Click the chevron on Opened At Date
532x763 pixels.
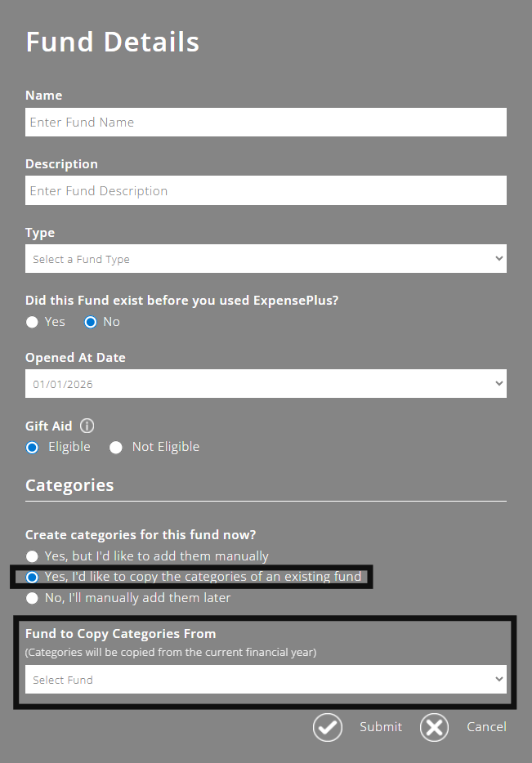[x=498, y=383]
